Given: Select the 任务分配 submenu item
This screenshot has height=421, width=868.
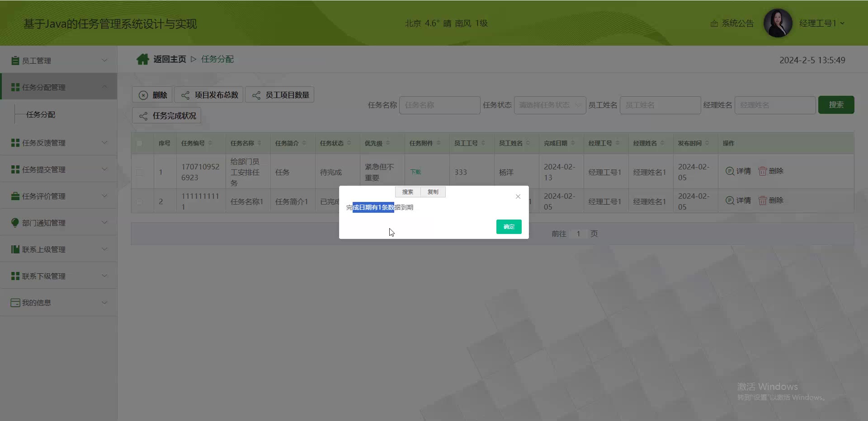Looking at the screenshot, I should pyautogui.click(x=41, y=115).
